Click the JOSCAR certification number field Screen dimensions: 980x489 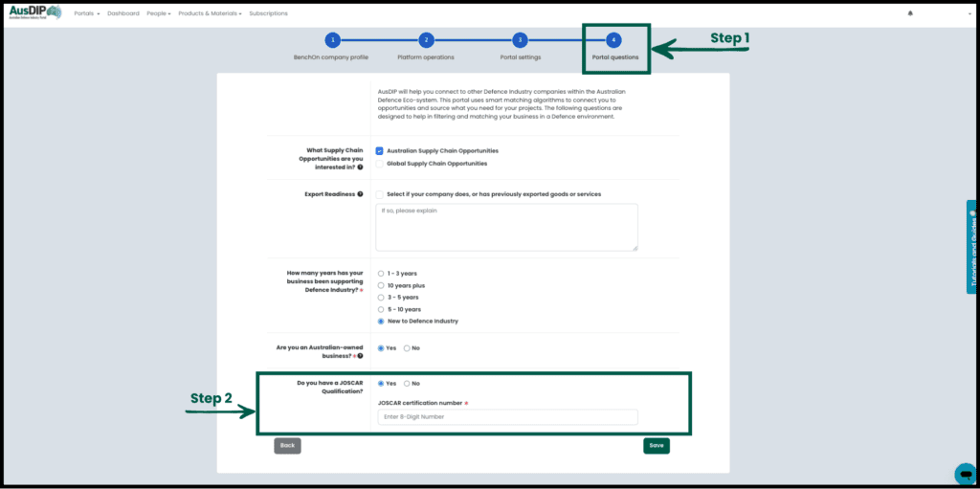507,417
